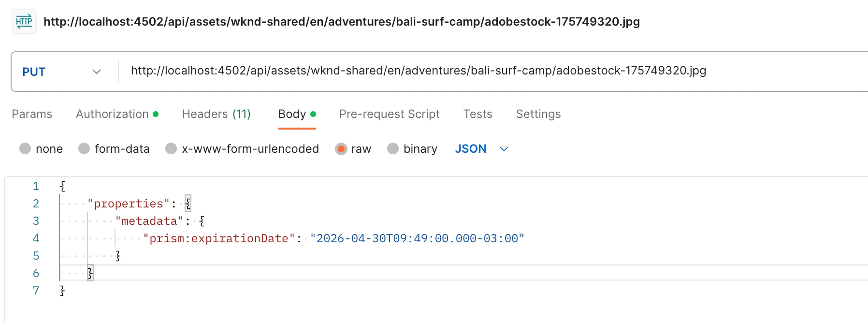Select x-www-form-urlencoded body type
Image resolution: width=868 pixels, height=322 pixels.
[171, 149]
